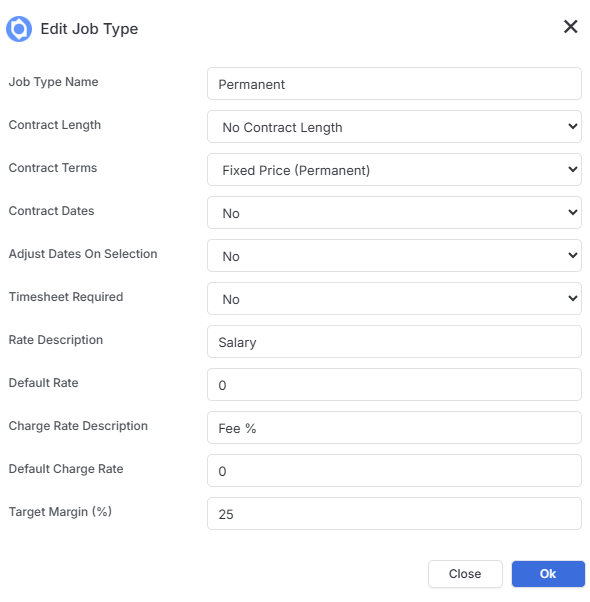
Task: Click the Close button at the bottom
Action: tap(465, 574)
